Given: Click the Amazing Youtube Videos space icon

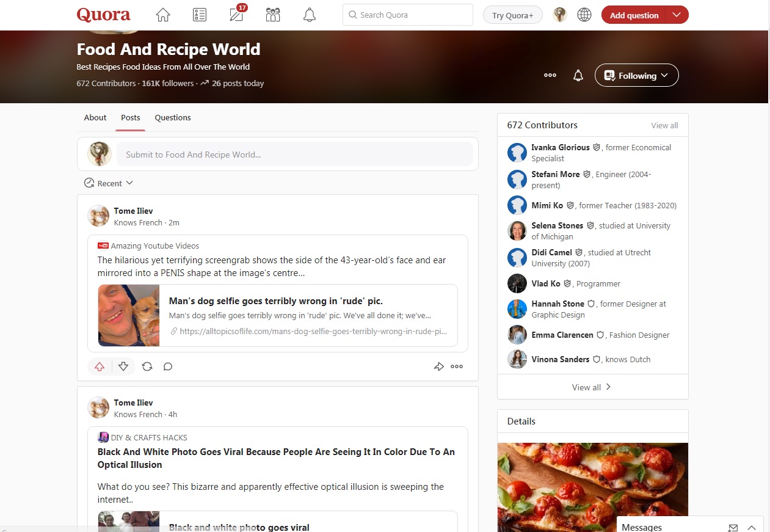Looking at the screenshot, I should tap(103, 246).
